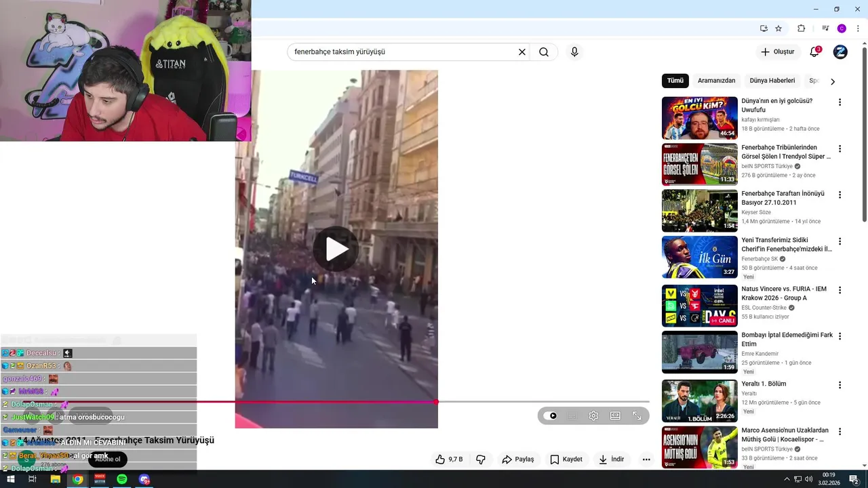Screen dimensions: 868x488
Task: Toggle subtitles button in the player
Action: click(x=572, y=416)
